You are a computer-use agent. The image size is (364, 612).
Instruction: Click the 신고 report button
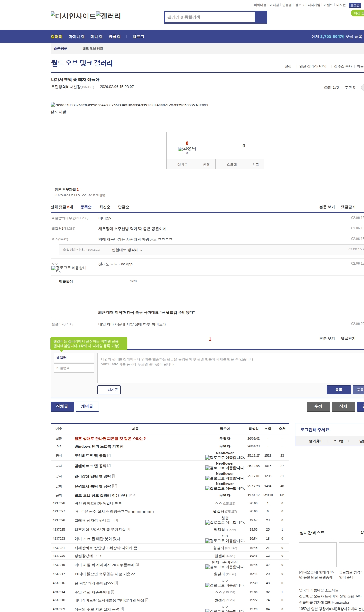pyautogui.click(x=255, y=165)
